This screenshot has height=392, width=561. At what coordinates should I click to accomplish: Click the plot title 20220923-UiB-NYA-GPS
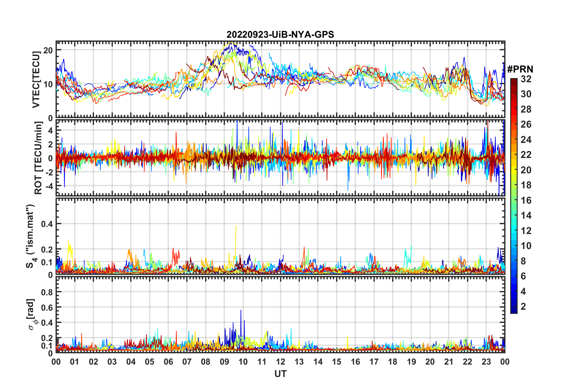280,35
